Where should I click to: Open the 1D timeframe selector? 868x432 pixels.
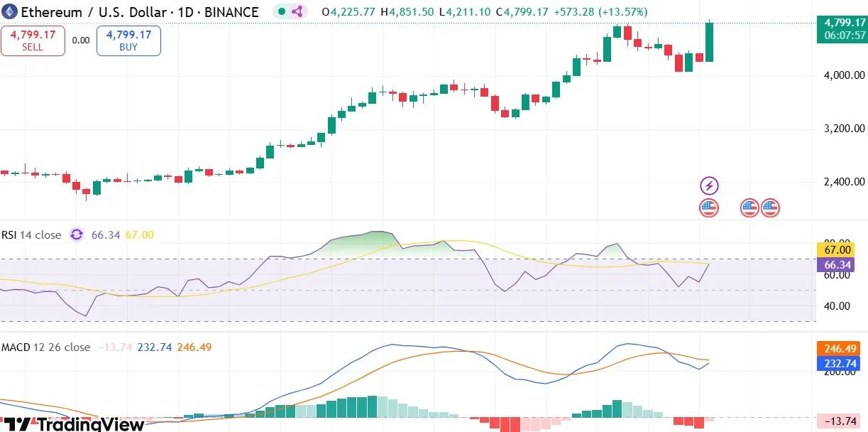click(187, 11)
